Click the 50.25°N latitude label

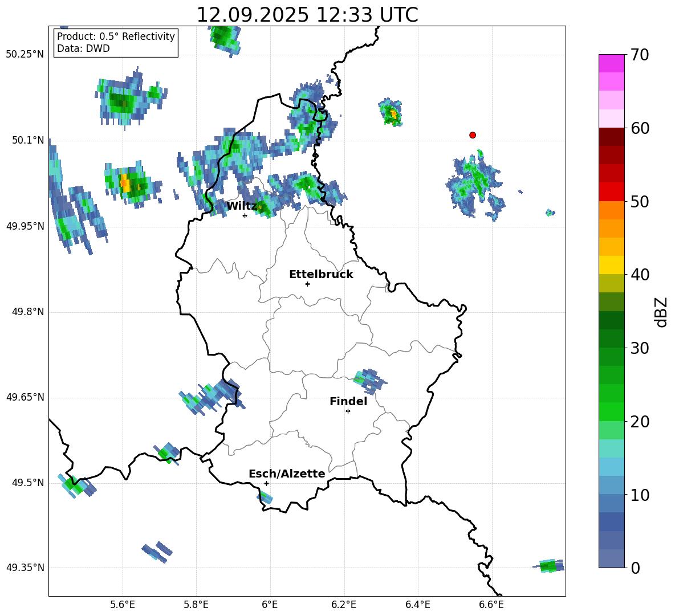click(25, 55)
